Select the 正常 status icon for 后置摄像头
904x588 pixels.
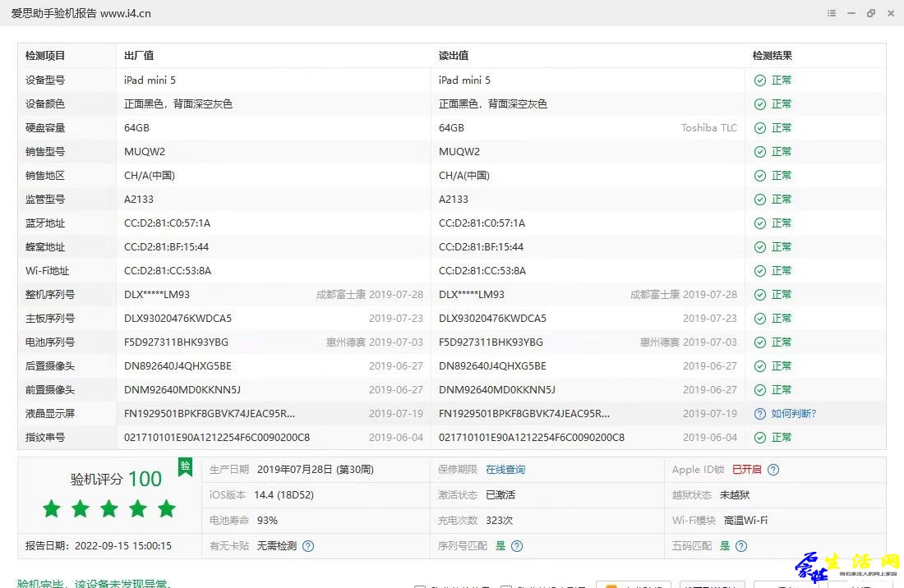click(760, 366)
